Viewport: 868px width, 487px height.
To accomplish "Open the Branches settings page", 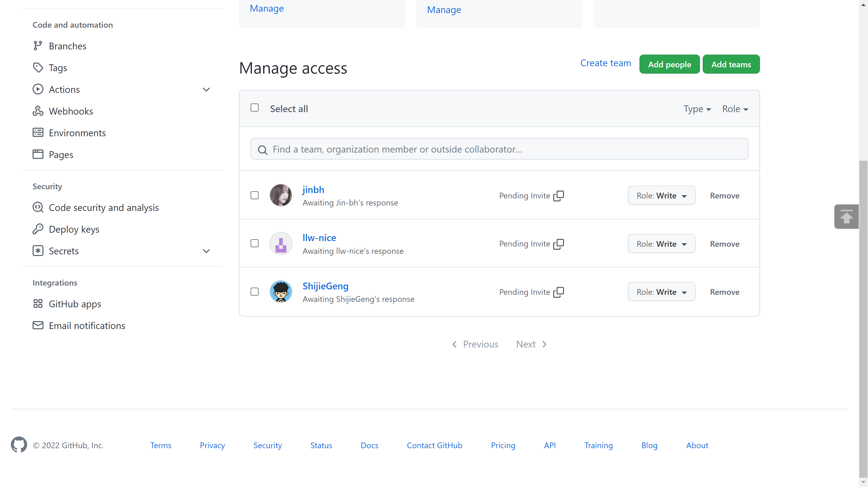I will tap(67, 46).
